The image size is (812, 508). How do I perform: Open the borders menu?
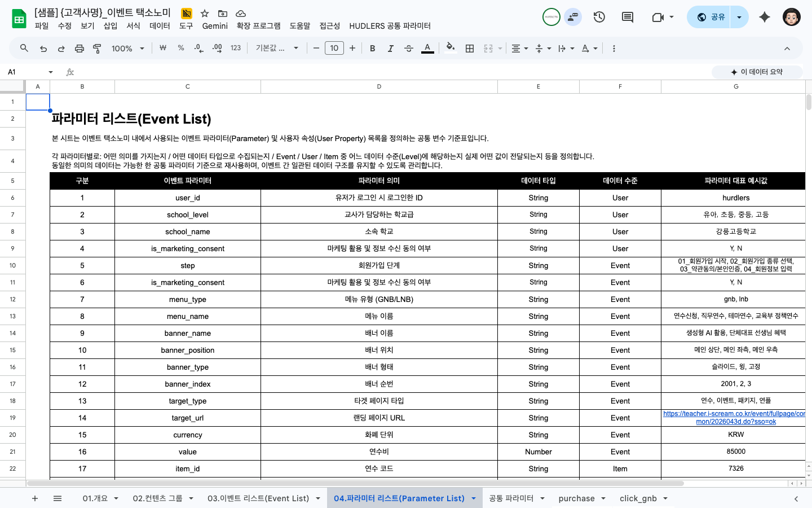pos(470,49)
